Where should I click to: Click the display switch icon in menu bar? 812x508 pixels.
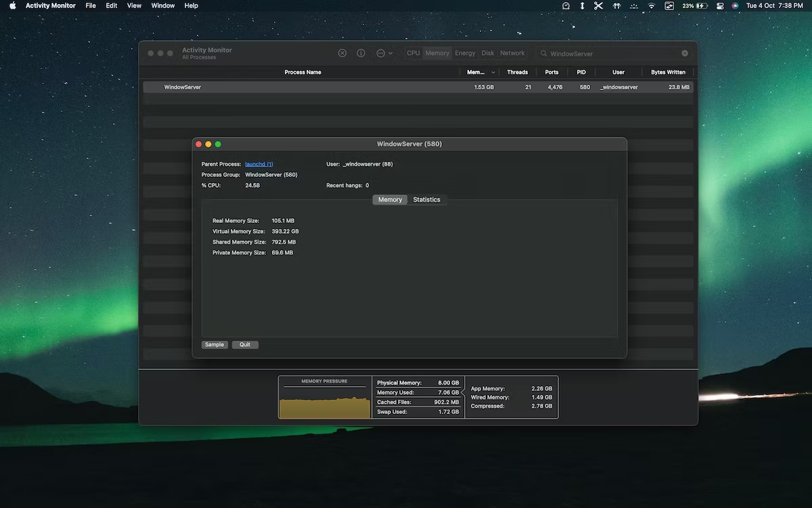[x=669, y=5]
